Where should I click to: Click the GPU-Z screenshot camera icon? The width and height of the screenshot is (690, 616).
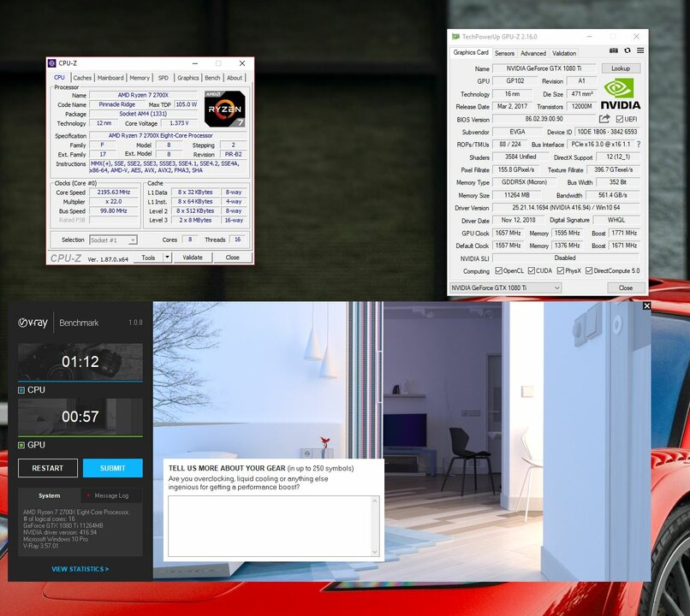614,50
